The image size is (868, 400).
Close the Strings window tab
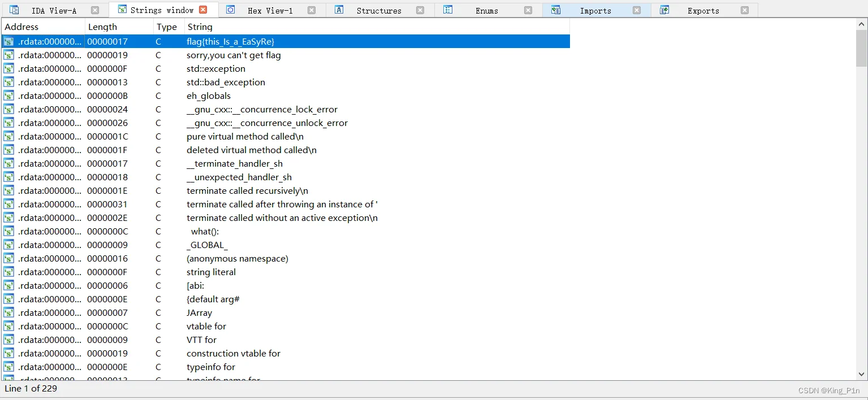204,10
